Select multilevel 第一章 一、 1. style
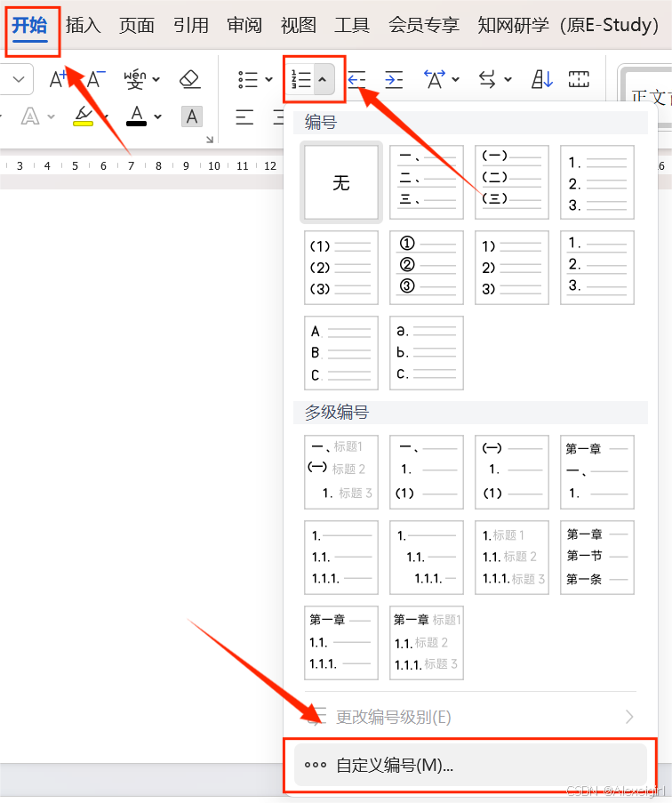The image size is (672, 803). (x=597, y=472)
